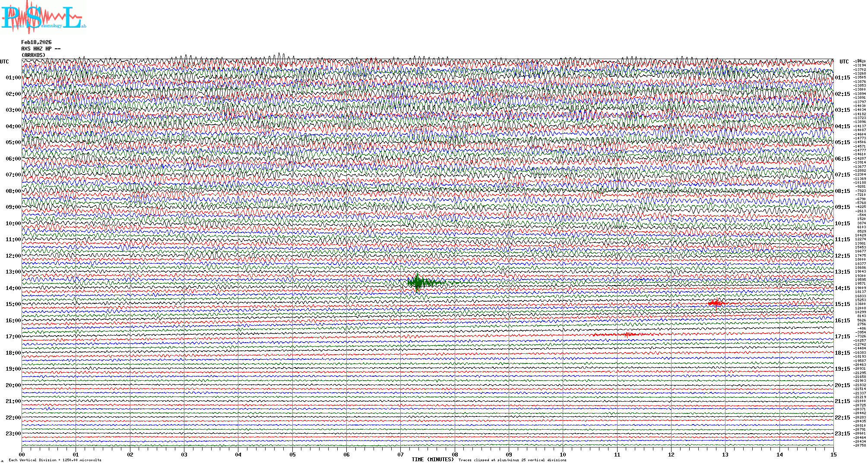Select the 08:00 hour label
The image size is (868, 466).
coord(13,191)
